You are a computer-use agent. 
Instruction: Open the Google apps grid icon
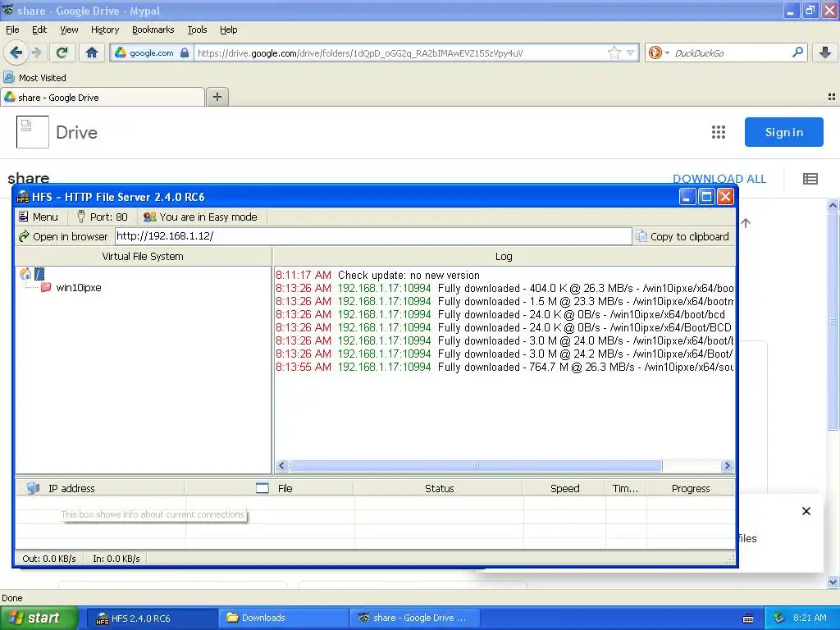pos(719,132)
